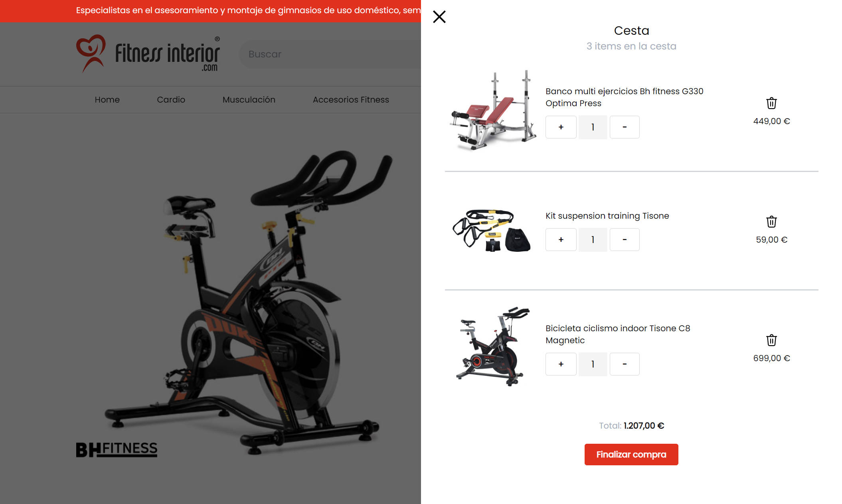Close the Cesta cart panel
This screenshot has width=842, height=504.
point(439,17)
